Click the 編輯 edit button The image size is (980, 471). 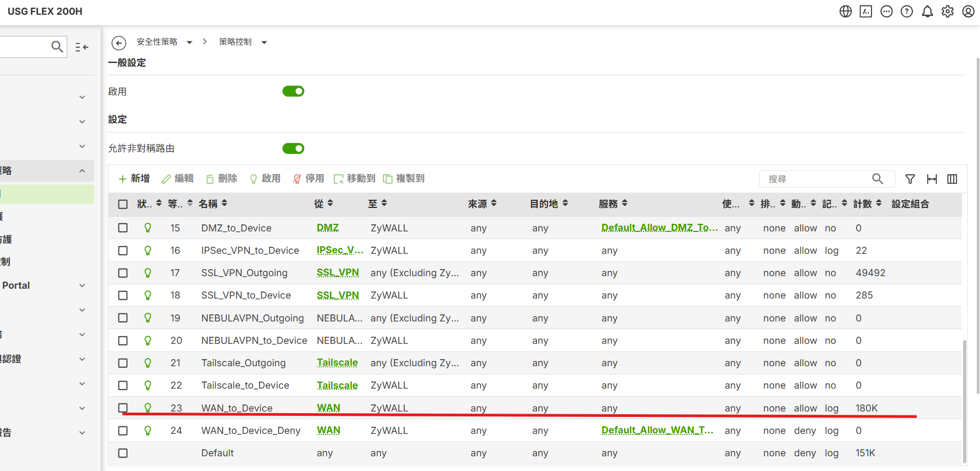(178, 178)
